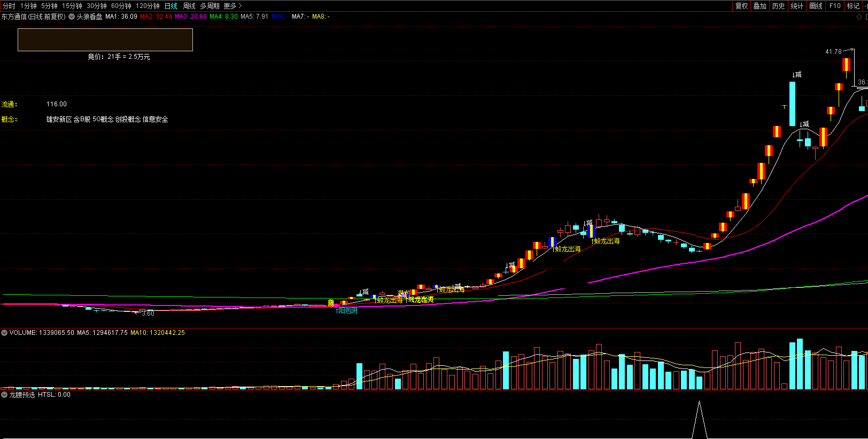The height and width of the screenshot is (439, 868).
Task: Click the 蛟龙出海 marker near 1060 candle
Action: 567,249
